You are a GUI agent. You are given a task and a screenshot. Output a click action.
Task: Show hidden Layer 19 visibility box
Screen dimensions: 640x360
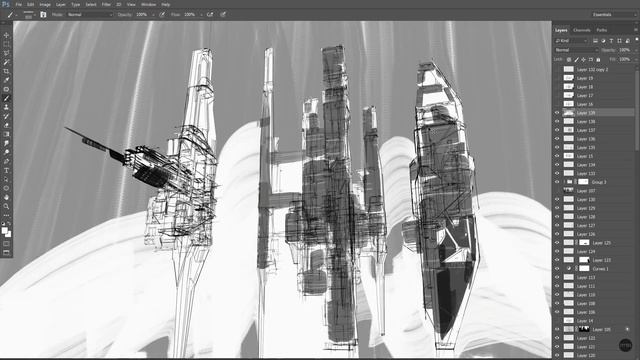pyautogui.click(x=557, y=78)
